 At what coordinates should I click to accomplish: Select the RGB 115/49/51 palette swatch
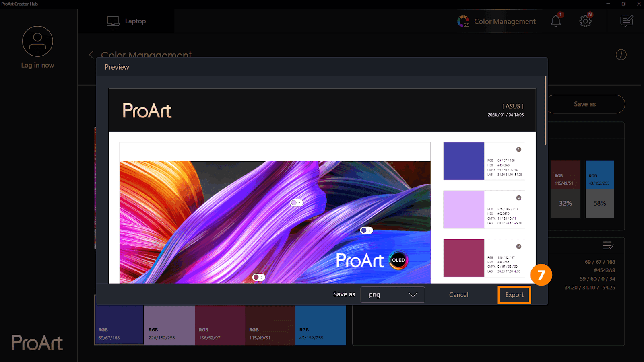point(270,325)
